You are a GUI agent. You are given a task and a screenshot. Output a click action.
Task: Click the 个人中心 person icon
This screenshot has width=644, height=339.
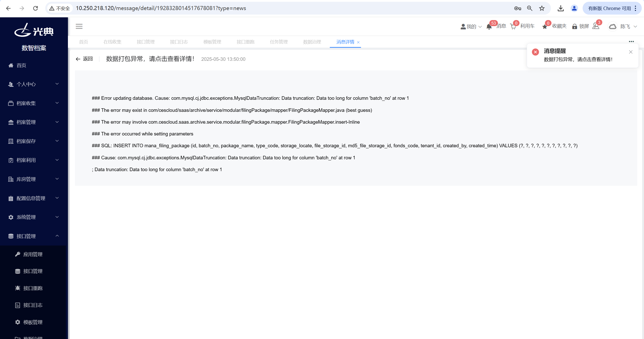[11, 84]
